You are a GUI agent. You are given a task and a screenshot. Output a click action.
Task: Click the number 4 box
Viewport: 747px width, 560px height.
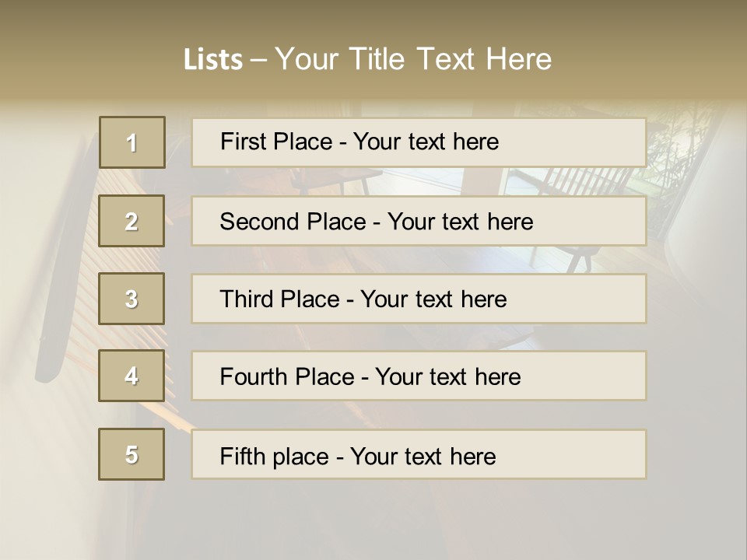click(x=132, y=376)
